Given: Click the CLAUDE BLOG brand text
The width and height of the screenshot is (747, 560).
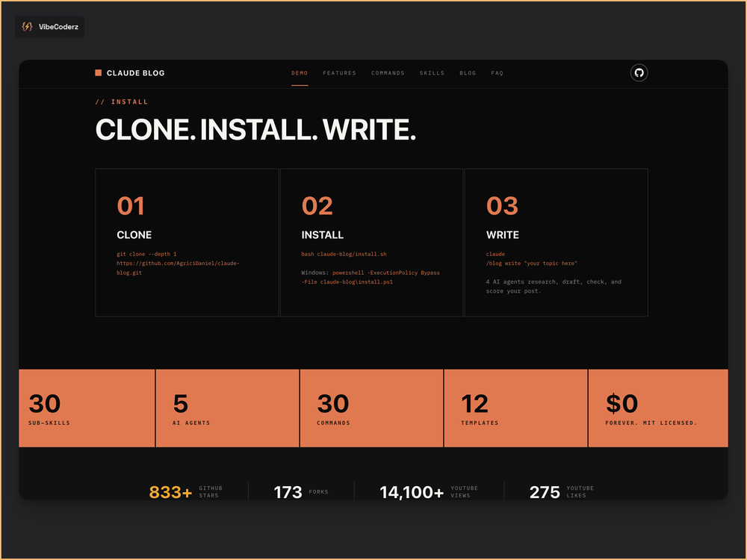Looking at the screenshot, I should (135, 73).
